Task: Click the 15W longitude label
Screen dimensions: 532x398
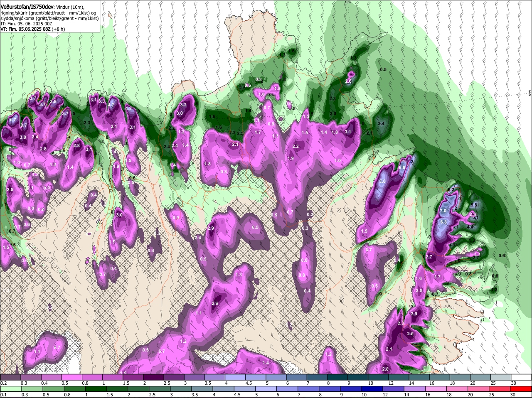Action: pyautogui.click(x=348, y=2)
